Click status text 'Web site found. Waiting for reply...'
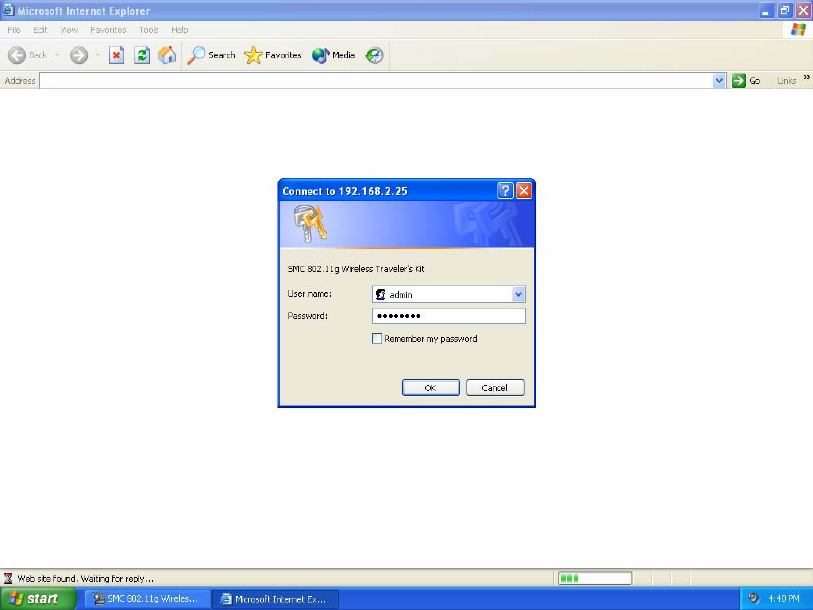 pyautogui.click(x=86, y=578)
